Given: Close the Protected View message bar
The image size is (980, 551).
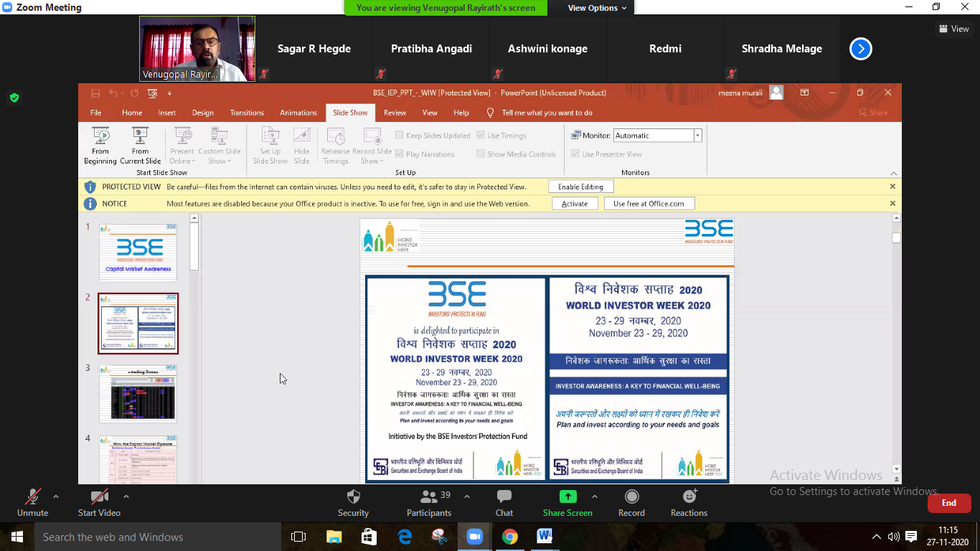Looking at the screenshot, I should 892,187.
